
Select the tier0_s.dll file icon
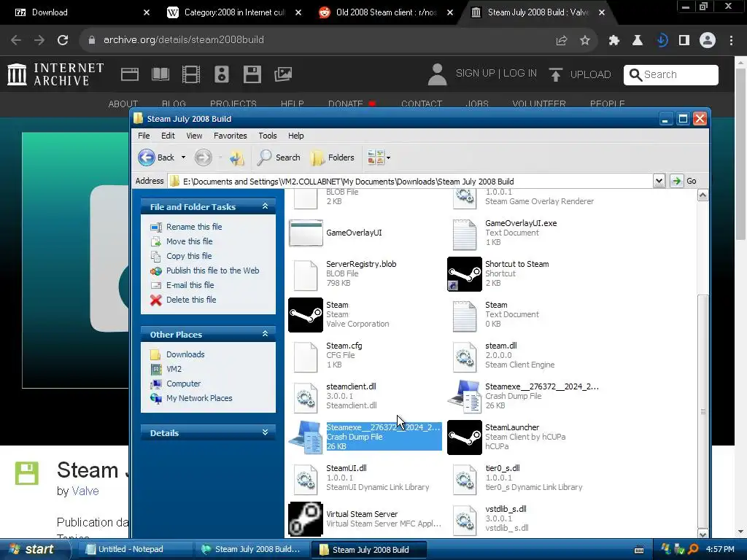click(x=465, y=479)
